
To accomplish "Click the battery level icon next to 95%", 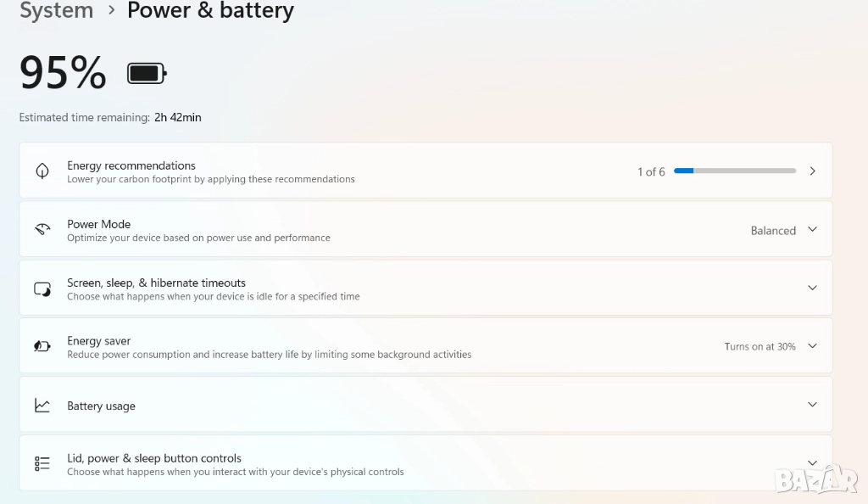I will point(147,74).
